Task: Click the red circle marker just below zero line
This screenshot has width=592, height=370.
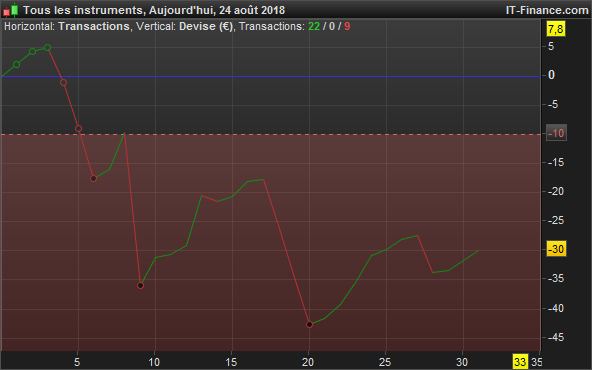Action: click(x=63, y=83)
